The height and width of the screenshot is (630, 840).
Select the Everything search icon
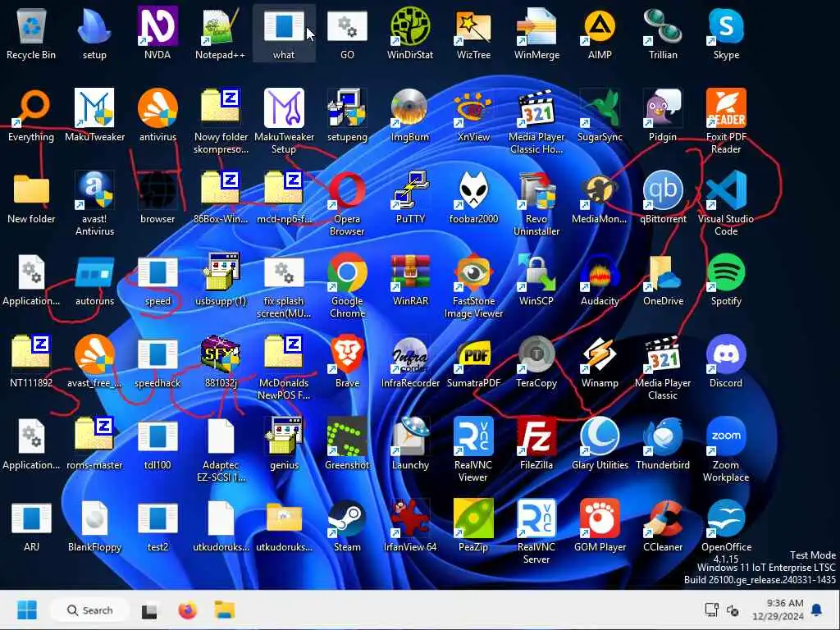pos(31,109)
